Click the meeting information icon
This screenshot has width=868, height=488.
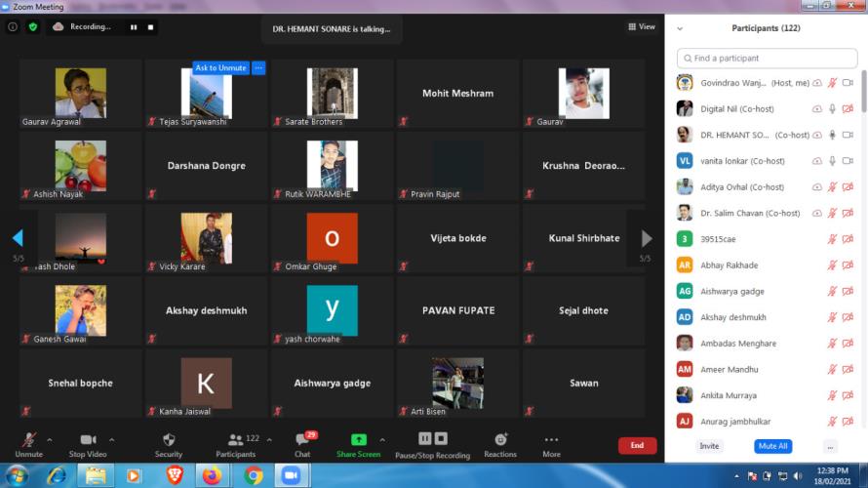[12, 26]
